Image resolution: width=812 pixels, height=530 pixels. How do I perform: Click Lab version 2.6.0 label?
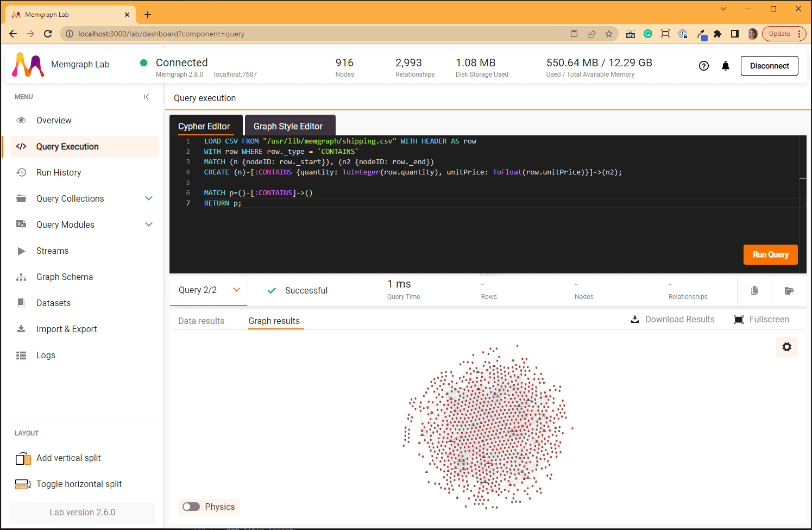(x=83, y=512)
